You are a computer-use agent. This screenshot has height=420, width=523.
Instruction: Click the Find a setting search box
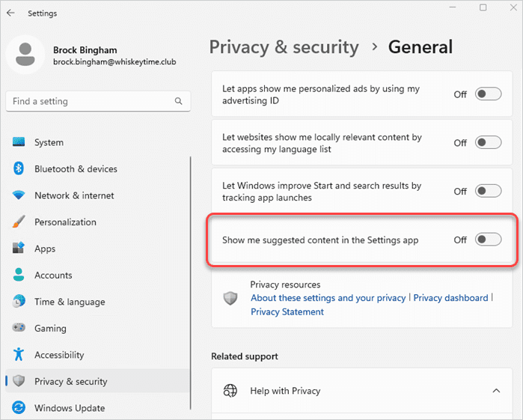90,101
